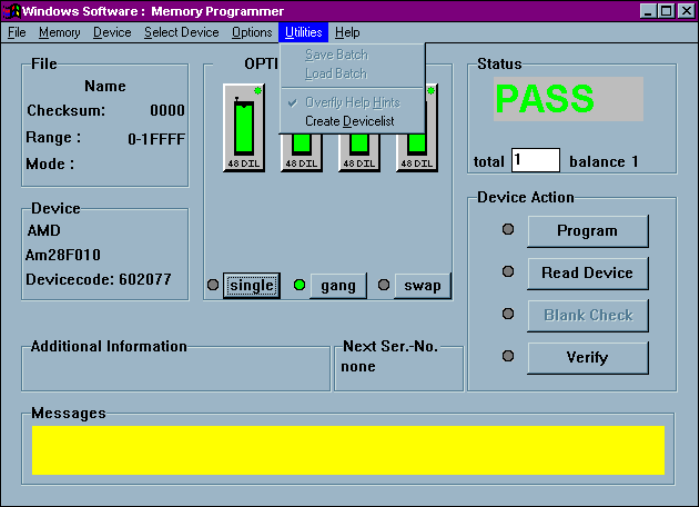Click the indicator next to swap
This screenshot has width=699, height=507.
[384, 284]
